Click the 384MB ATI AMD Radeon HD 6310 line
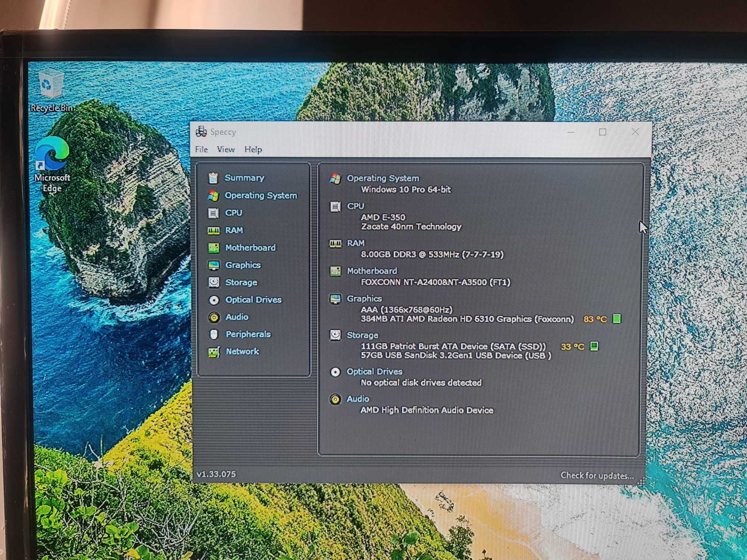The image size is (747, 560). point(467,319)
